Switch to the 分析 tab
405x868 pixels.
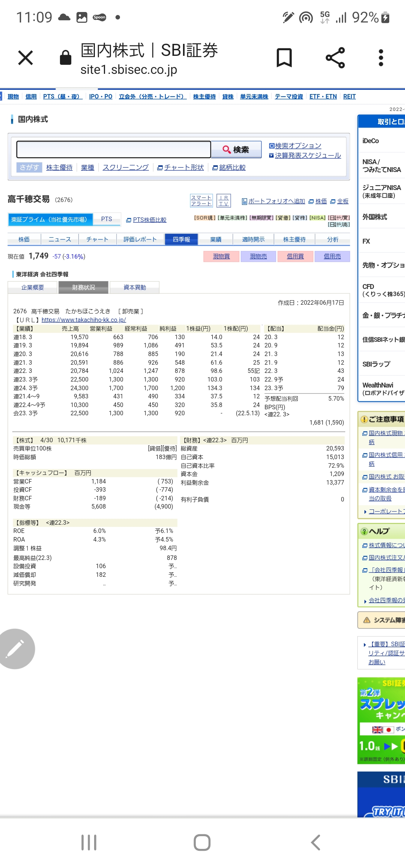point(333,239)
